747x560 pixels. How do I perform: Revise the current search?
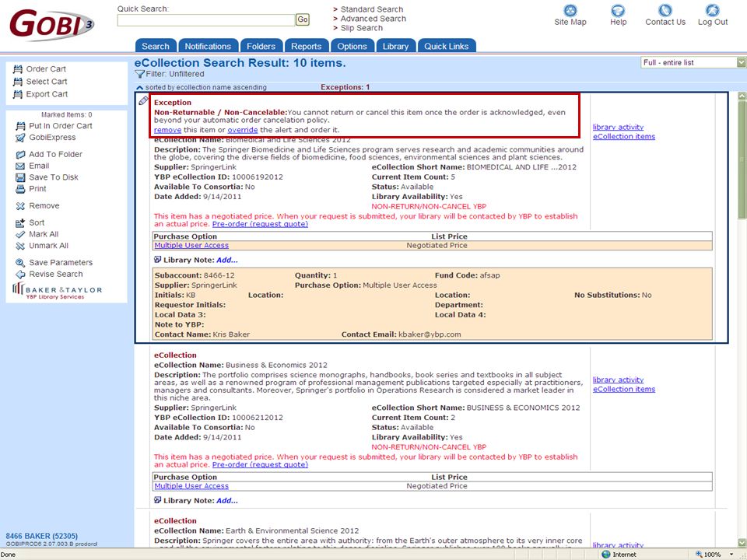click(49, 275)
